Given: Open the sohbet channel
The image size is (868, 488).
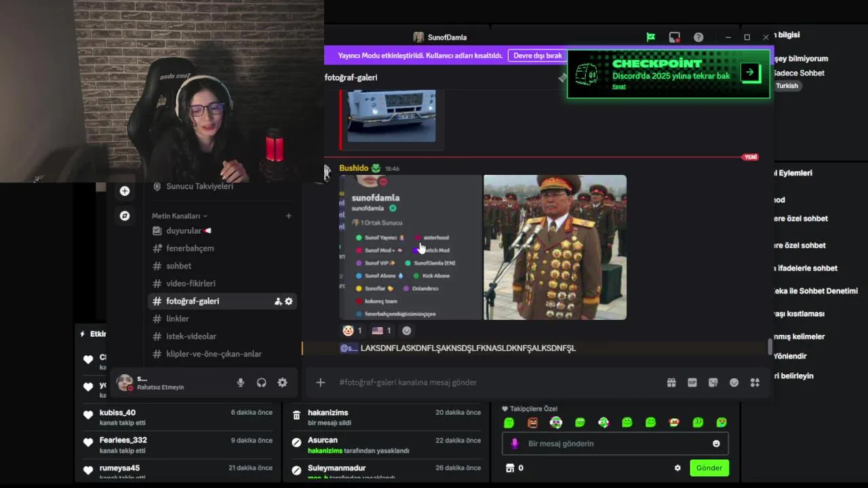Looking at the screenshot, I should (222, 266).
